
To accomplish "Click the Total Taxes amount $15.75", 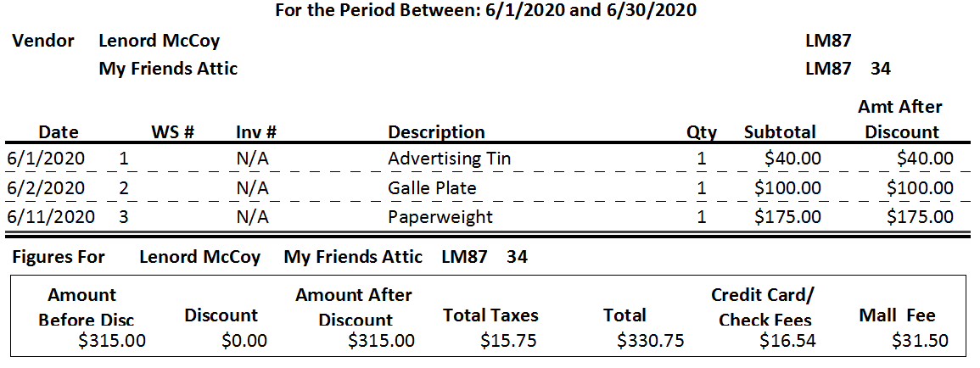I will click(x=508, y=341).
